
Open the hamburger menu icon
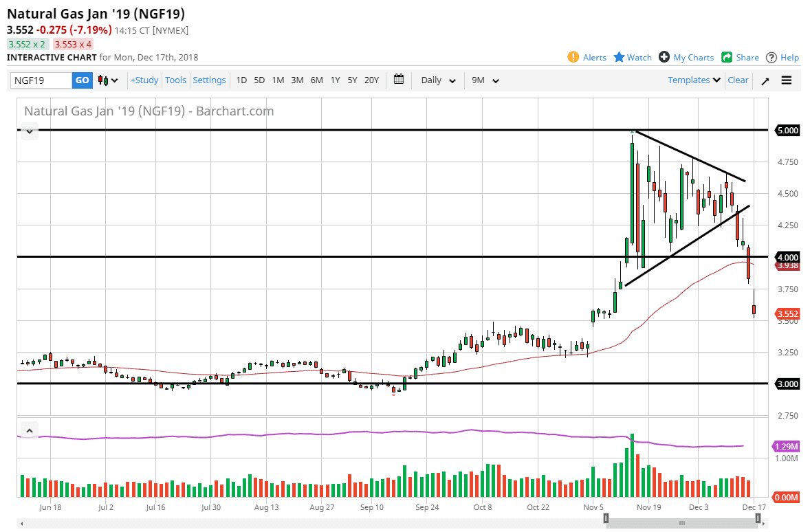click(x=787, y=80)
